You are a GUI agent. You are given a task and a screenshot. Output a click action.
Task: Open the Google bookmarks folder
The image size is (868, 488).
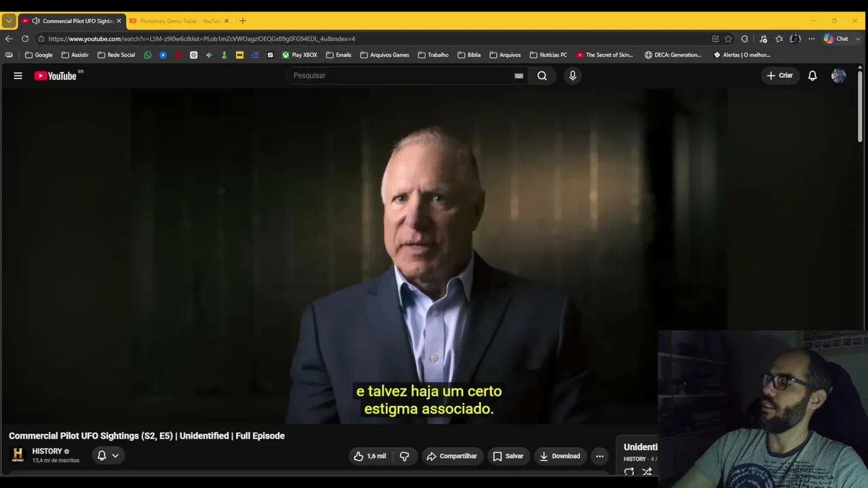point(39,55)
